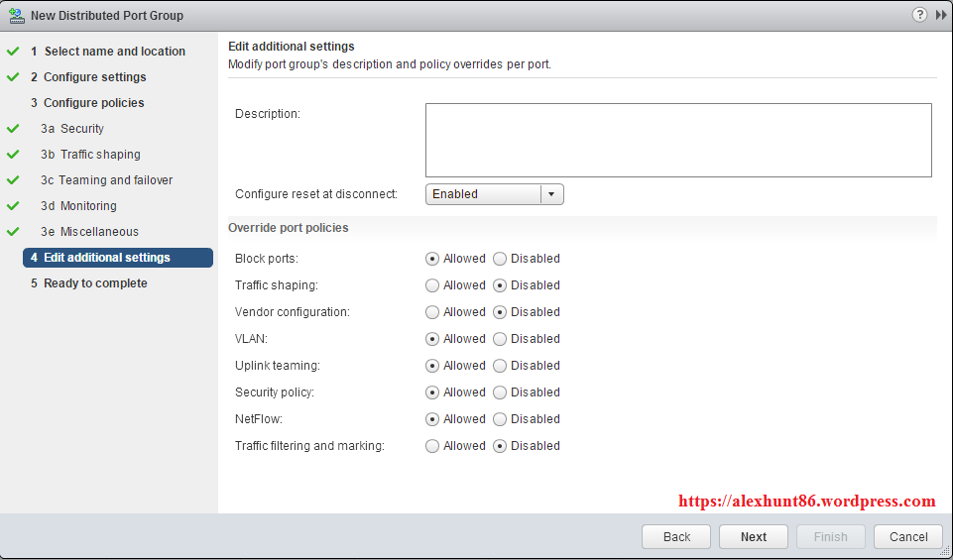Select Disabled for VLAN override
This screenshot has height=560, width=953.
(500, 339)
